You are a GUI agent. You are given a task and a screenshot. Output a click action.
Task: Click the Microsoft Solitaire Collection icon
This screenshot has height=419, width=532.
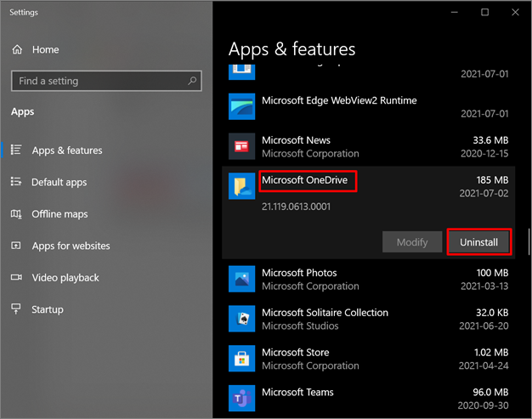tap(242, 319)
